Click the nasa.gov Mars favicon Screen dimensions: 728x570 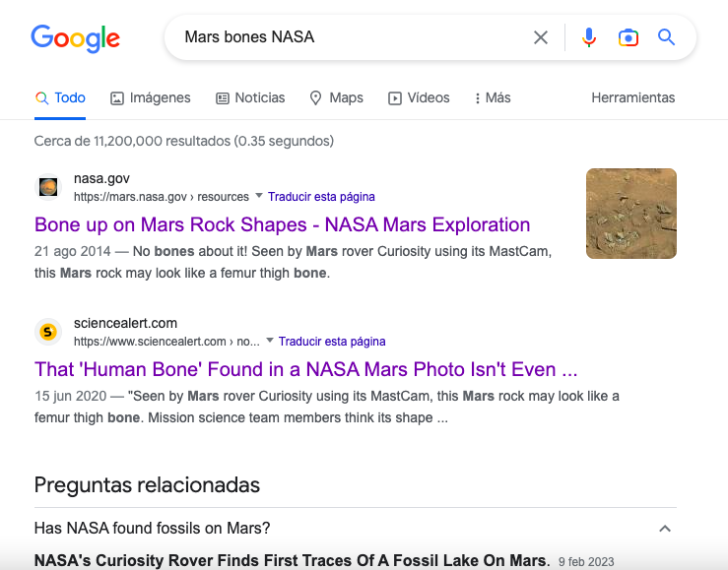click(x=48, y=187)
